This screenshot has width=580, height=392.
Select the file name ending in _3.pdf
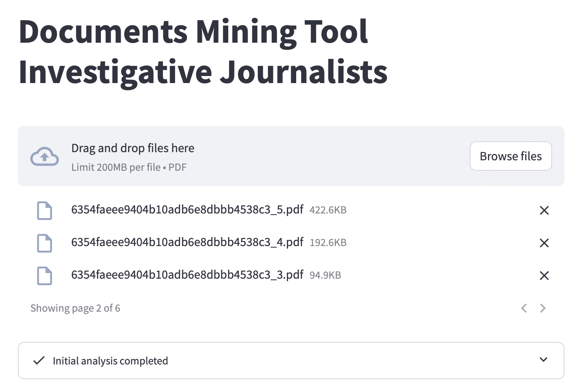point(187,275)
